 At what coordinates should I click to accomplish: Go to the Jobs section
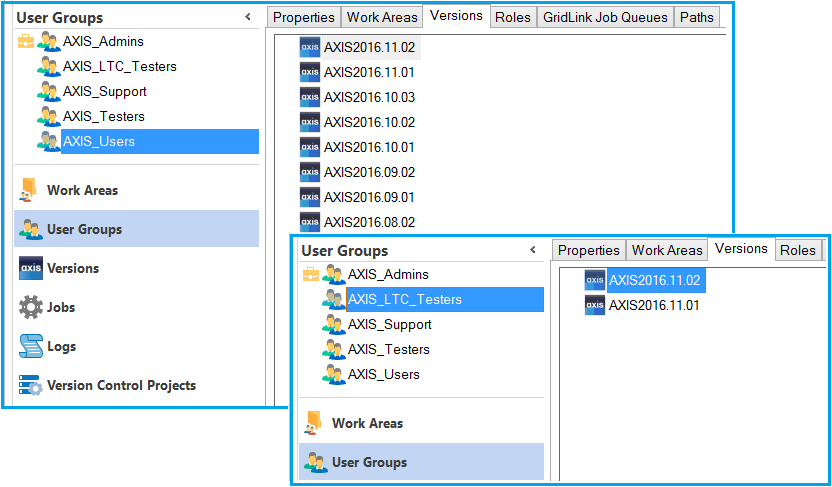click(x=136, y=307)
